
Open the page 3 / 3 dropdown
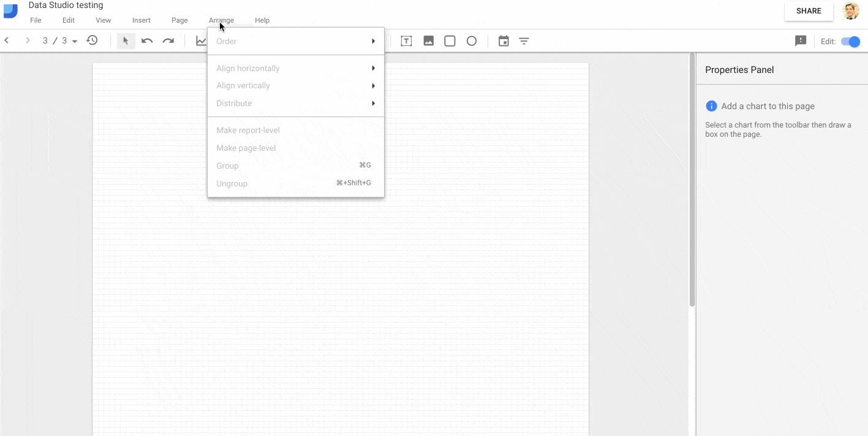[60, 41]
